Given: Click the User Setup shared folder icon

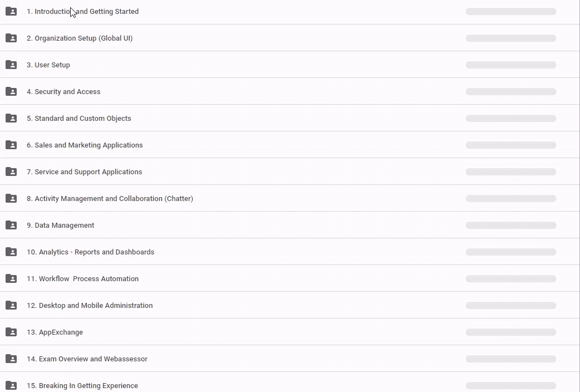Looking at the screenshot, I should [x=11, y=65].
